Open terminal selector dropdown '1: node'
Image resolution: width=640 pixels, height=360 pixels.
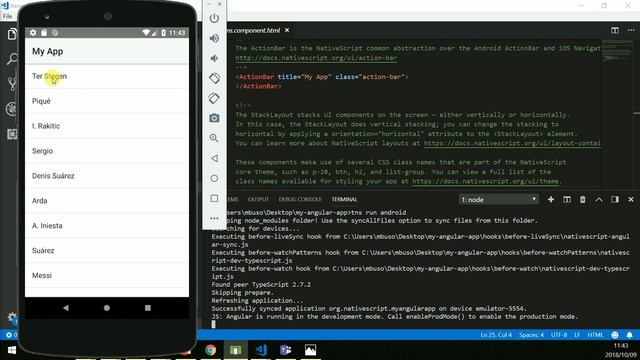pyautogui.click(x=498, y=199)
